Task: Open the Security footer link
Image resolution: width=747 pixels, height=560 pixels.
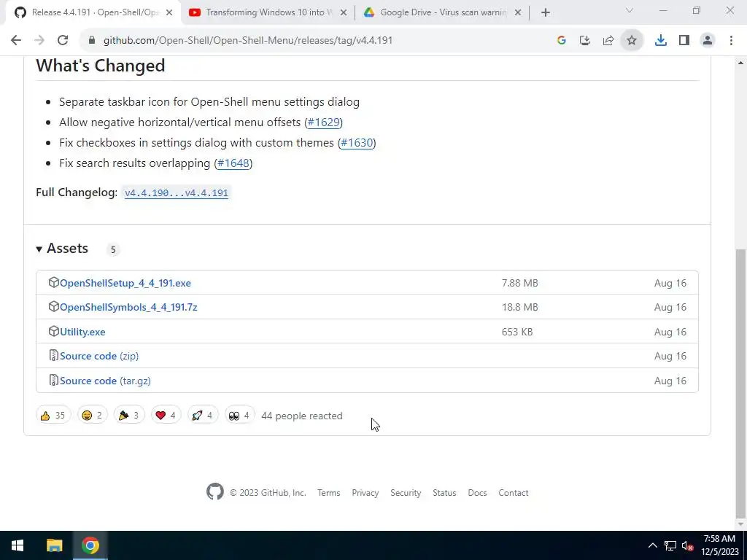Action: (406, 493)
